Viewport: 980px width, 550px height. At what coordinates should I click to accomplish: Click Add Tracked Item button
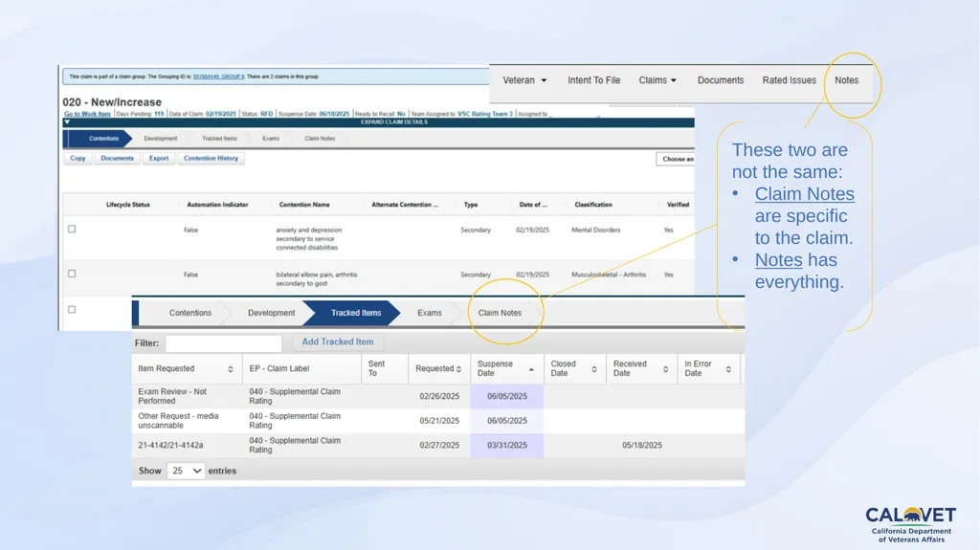pyautogui.click(x=338, y=341)
